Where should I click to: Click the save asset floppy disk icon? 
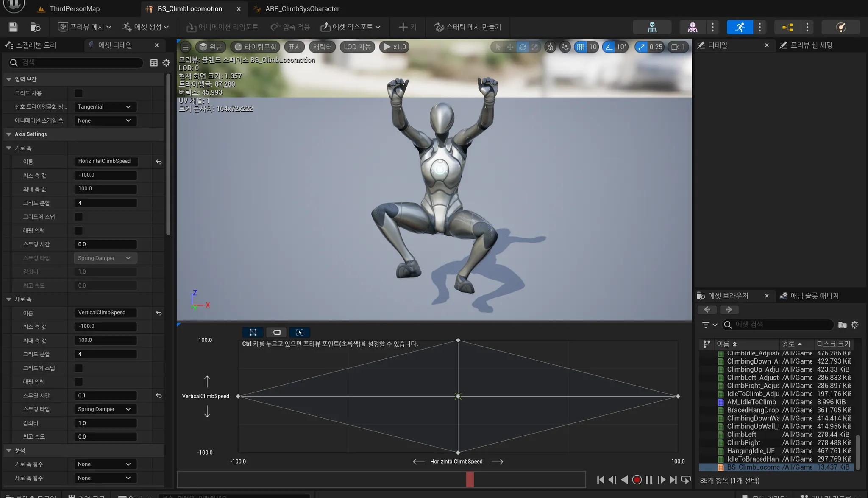point(13,27)
